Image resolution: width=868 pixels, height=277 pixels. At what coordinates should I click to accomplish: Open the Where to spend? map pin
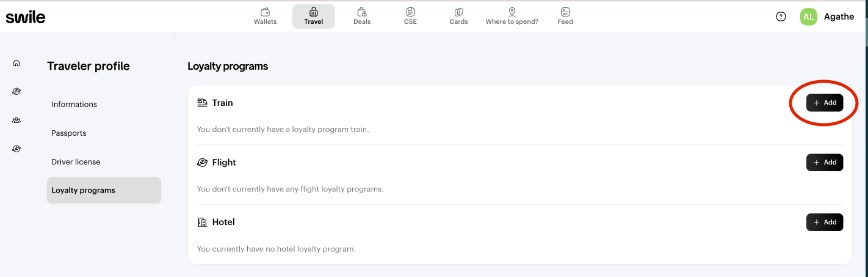[512, 12]
